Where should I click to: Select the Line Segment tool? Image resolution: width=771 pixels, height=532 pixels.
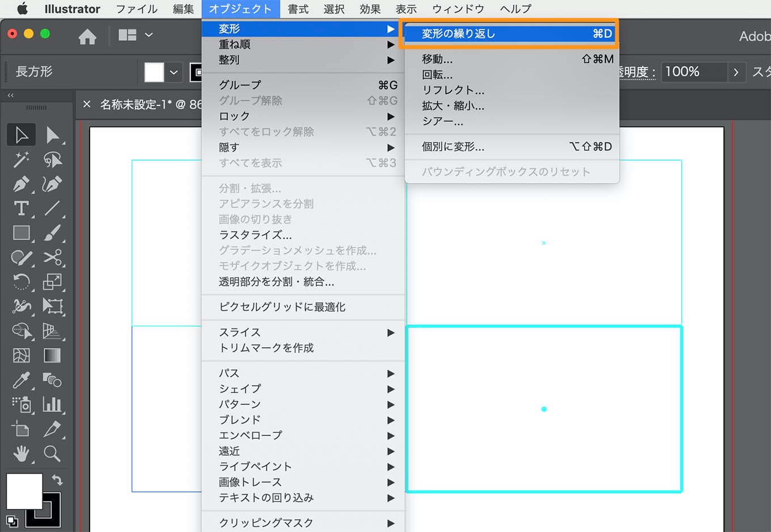point(53,208)
